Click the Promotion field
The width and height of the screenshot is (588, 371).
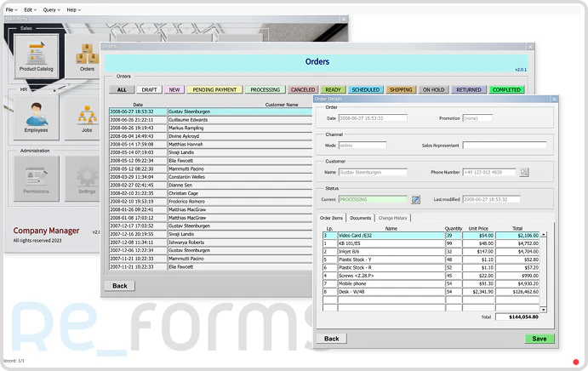pyautogui.click(x=477, y=118)
